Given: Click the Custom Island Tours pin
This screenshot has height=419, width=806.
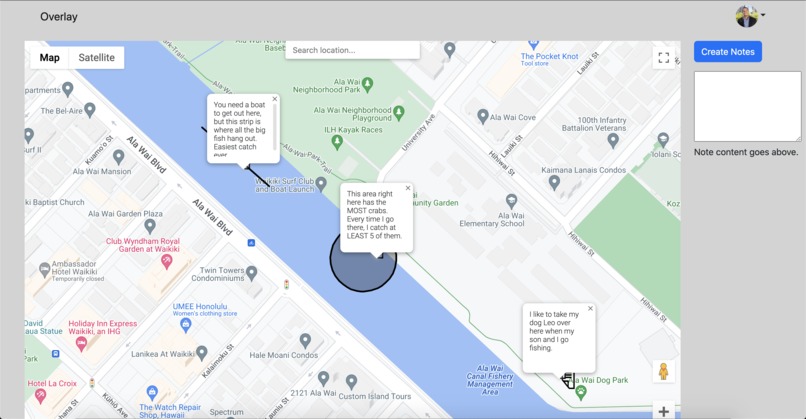Looking at the screenshot, I should click(x=352, y=381).
